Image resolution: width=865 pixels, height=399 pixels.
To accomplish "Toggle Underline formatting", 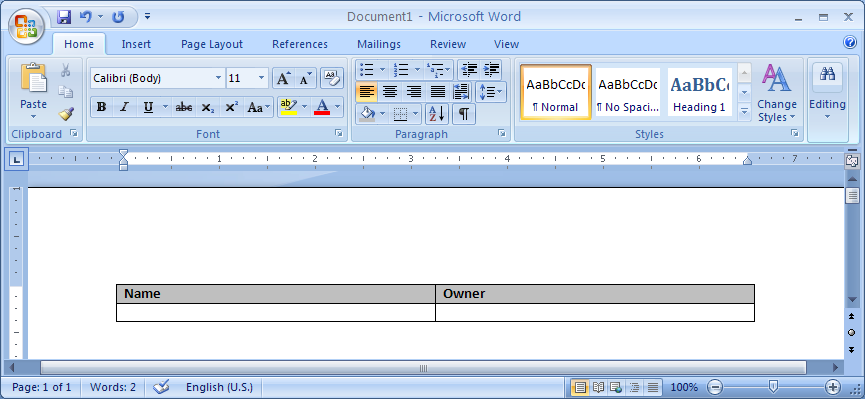I will click(x=148, y=107).
